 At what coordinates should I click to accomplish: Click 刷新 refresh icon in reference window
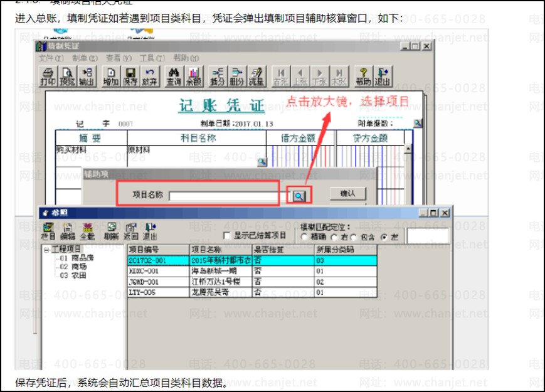tap(112, 232)
